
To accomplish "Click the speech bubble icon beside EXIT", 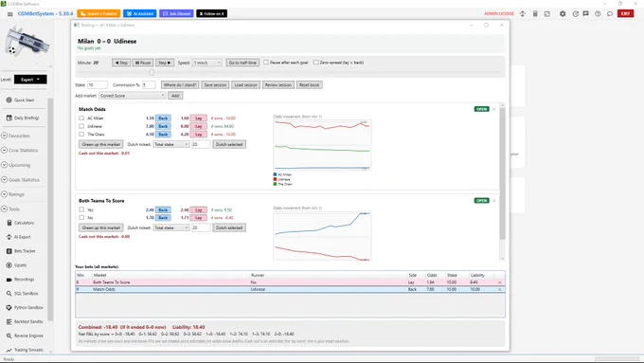I will [x=610, y=13].
